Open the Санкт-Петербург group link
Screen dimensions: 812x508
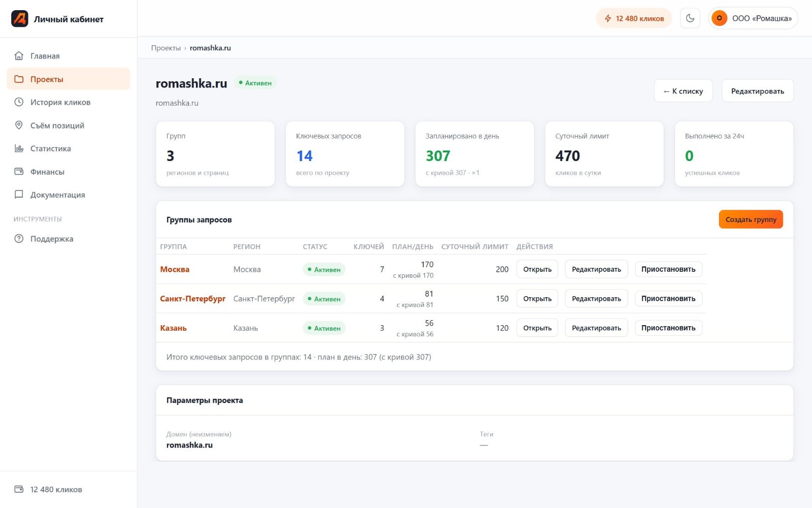(193, 299)
